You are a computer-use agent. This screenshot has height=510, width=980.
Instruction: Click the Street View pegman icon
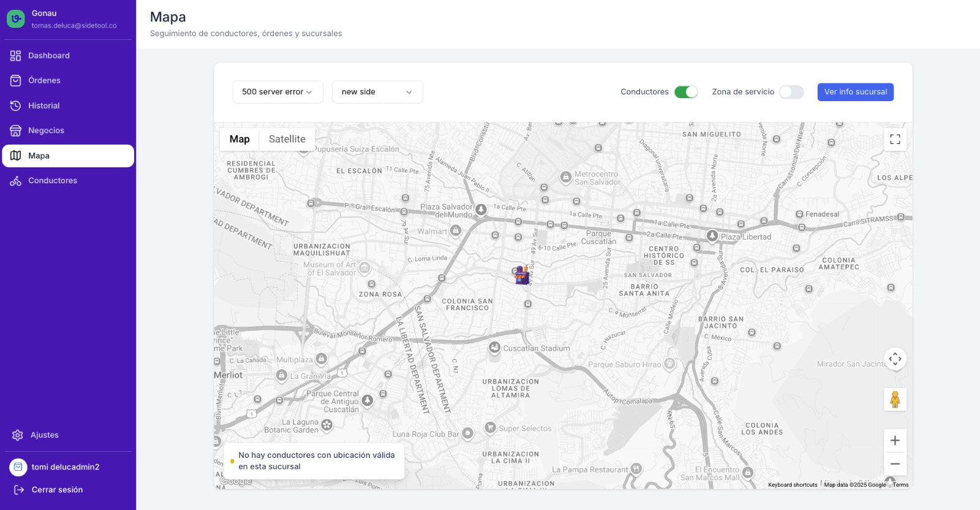tap(895, 400)
